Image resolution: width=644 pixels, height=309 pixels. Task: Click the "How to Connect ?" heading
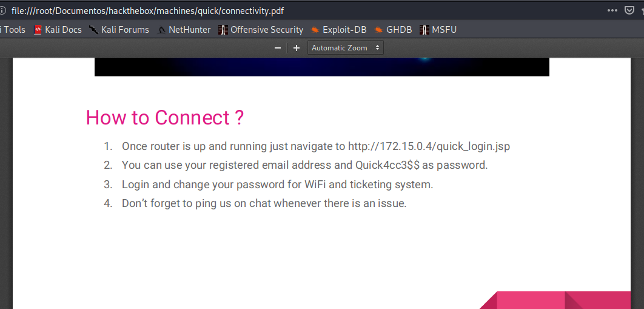[164, 118]
